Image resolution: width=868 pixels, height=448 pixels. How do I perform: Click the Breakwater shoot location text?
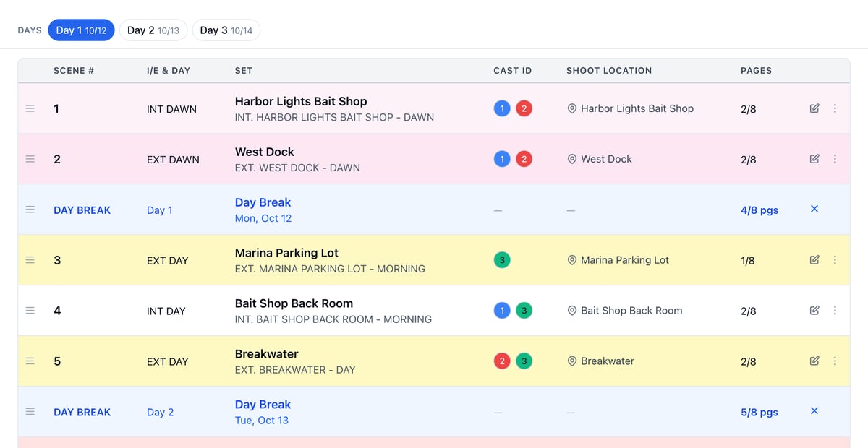coord(608,361)
